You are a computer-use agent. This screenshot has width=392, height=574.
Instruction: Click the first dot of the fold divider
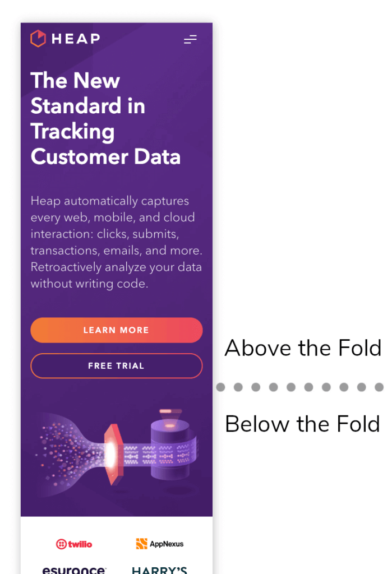220,387
